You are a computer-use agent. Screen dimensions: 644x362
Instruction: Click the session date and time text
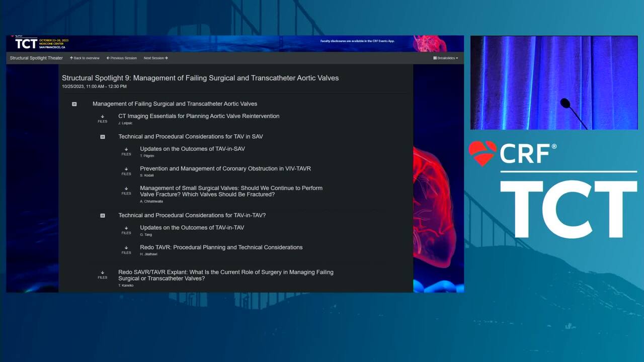click(94, 86)
